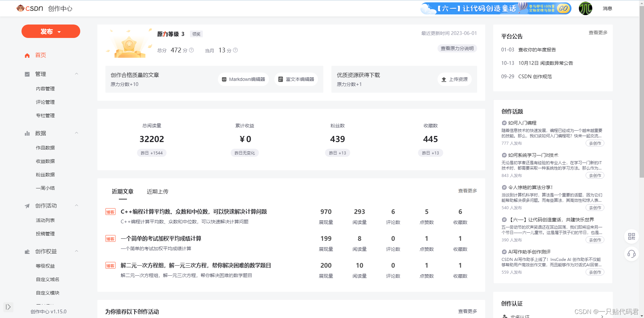The image size is (644, 318).
Task: Open 粉丝数据 in sidebar
Action: [45, 175]
